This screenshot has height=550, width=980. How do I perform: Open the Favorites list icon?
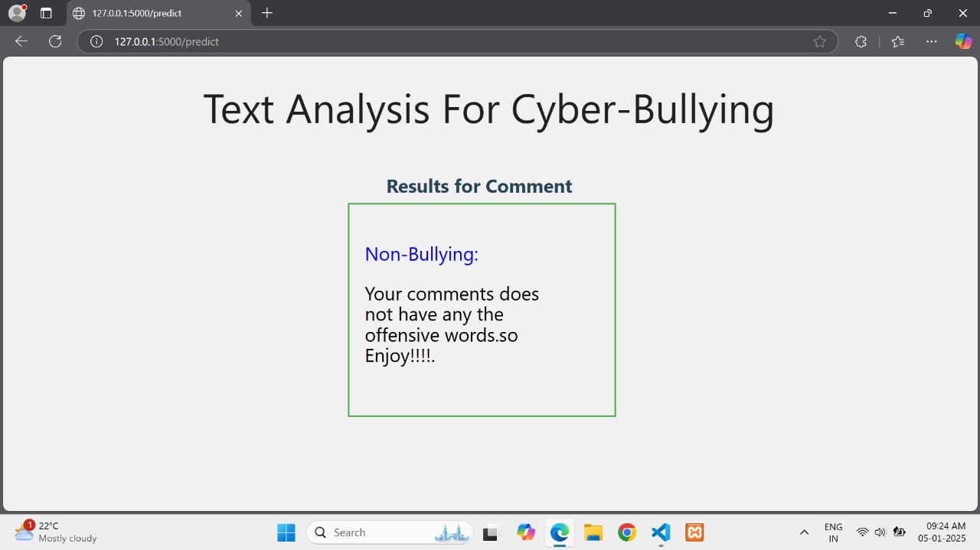click(x=898, y=42)
